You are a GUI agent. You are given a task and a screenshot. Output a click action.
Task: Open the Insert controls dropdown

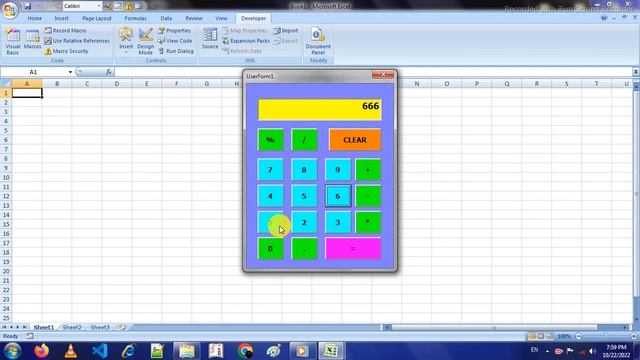click(x=126, y=40)
